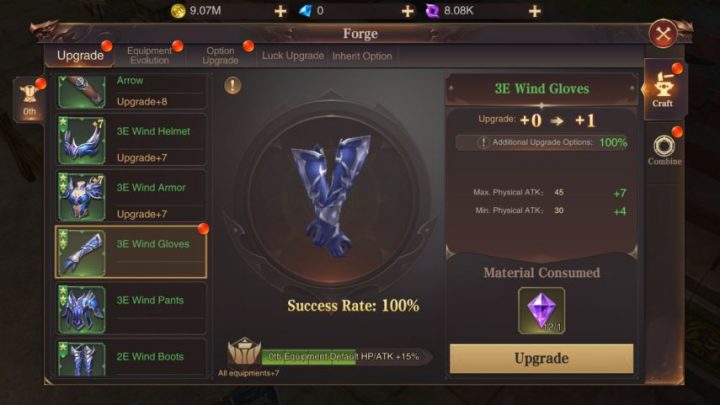Open the Combine ring icon
The width and height of the screenshot is (720, 405).
(x=664, y=149)
